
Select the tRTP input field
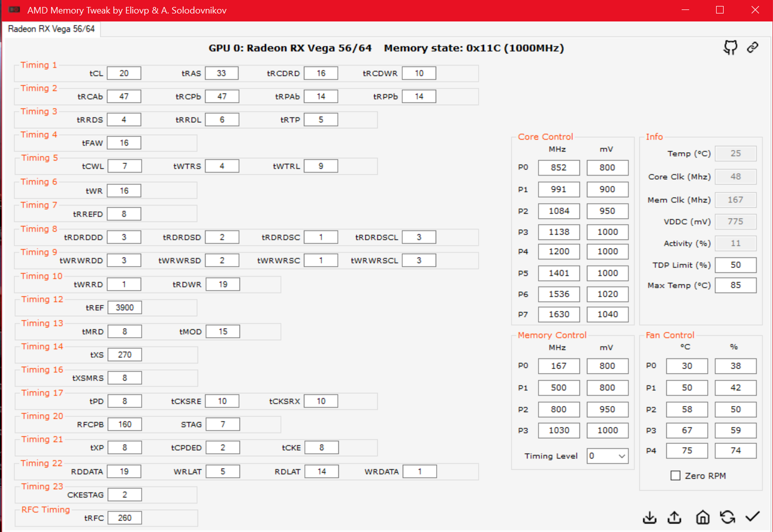(x=321, y=120)
